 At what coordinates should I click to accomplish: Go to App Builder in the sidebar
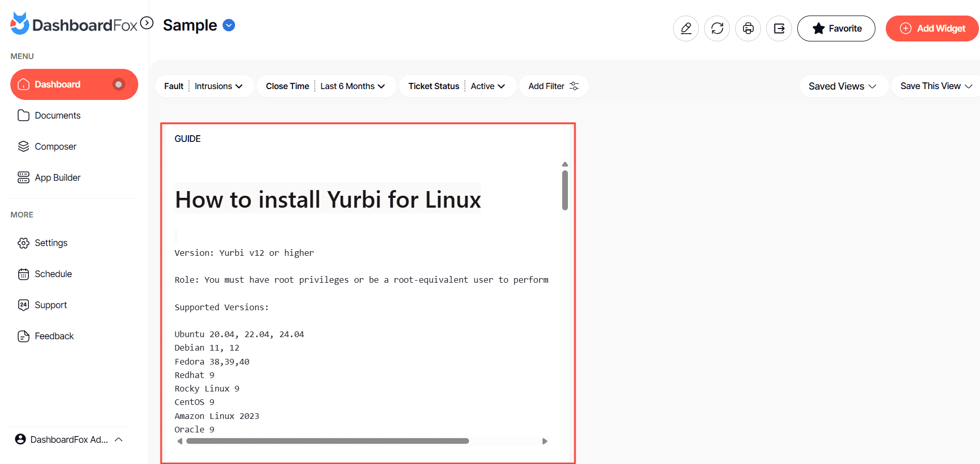57,178
